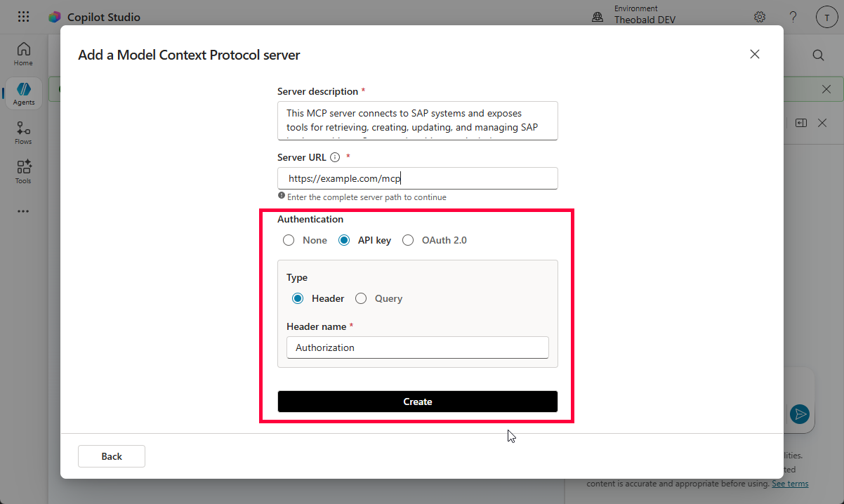Go to Home in the sidebar
Screen dimensions: 844x504
[23, 54]
